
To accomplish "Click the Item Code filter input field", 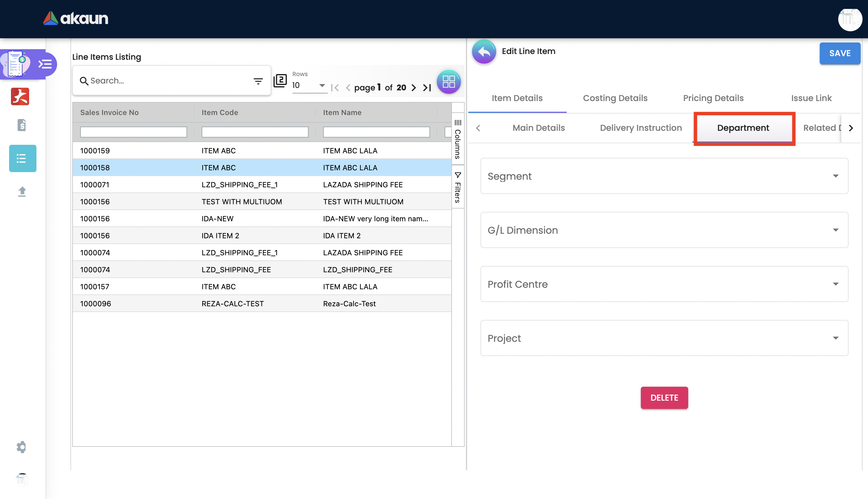I will tap(255, 132).
